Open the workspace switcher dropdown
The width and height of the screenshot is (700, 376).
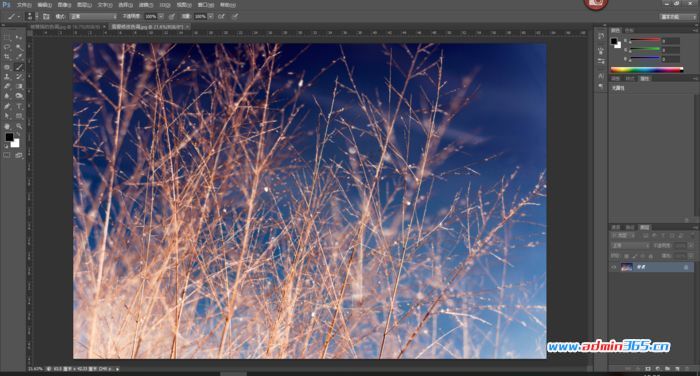[678, 17]
